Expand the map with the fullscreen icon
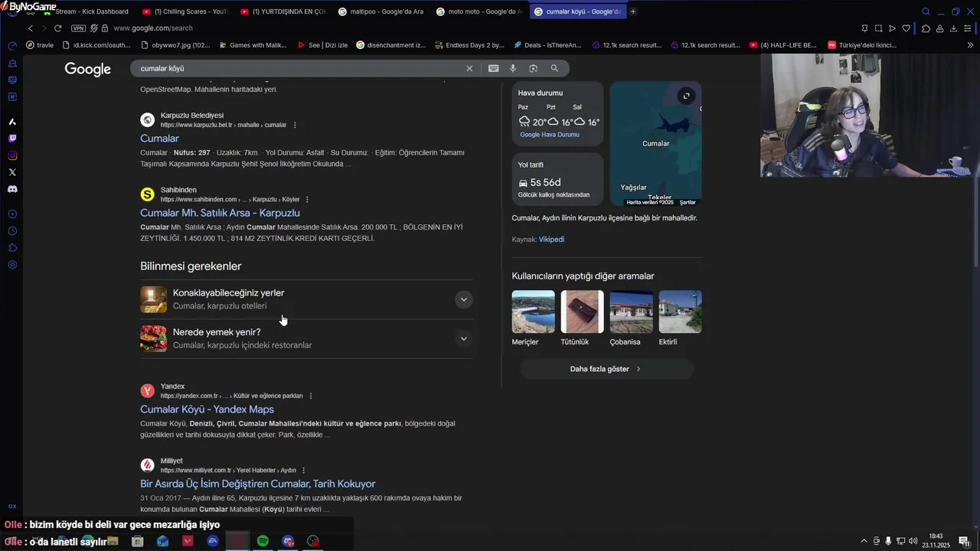This screenshot has height=551, width=980. 687,96
